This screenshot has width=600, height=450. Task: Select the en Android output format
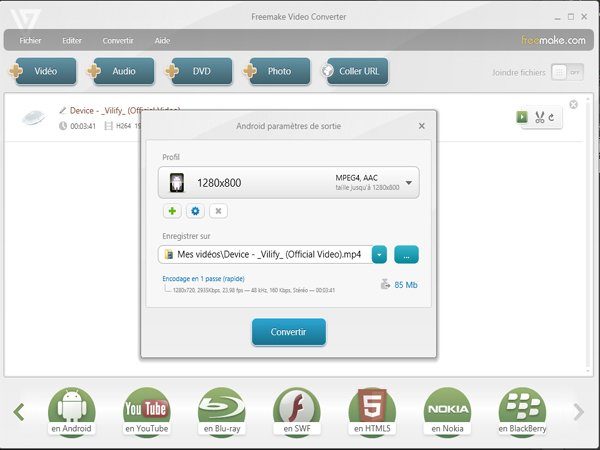pos(72,411)
